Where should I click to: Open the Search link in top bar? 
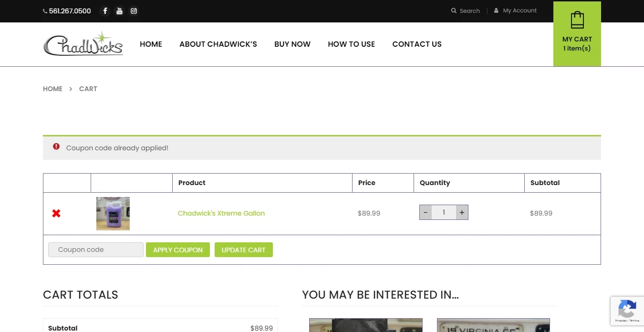[x=466, y=10]
